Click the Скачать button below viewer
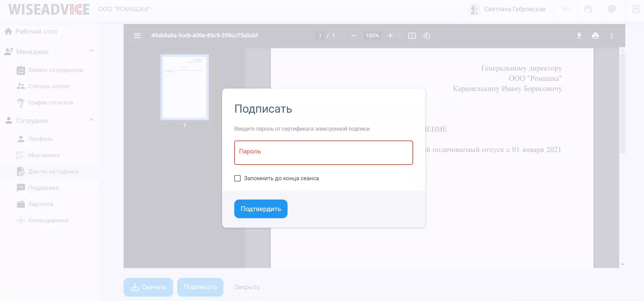The width and height of the screenshot is (644, 301). pos(148,287)
